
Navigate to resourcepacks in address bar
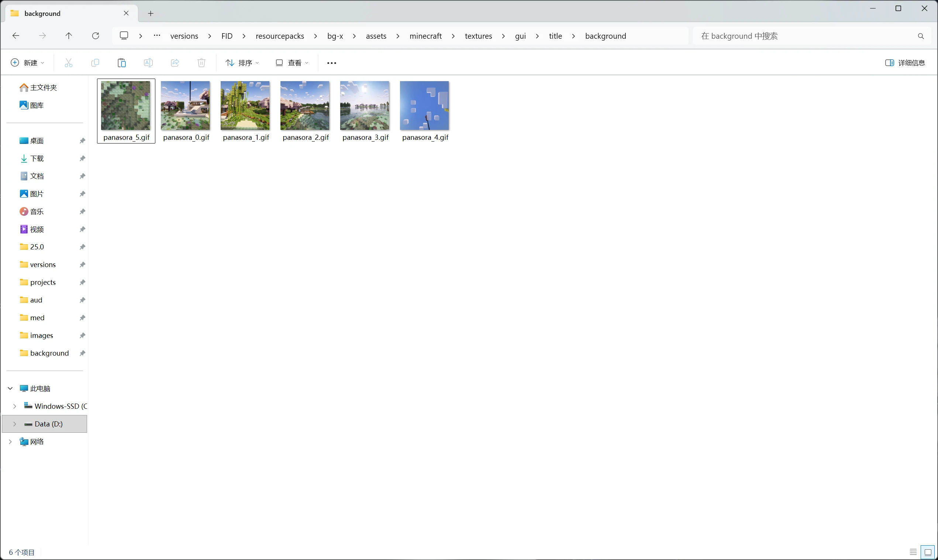[280, 36]
